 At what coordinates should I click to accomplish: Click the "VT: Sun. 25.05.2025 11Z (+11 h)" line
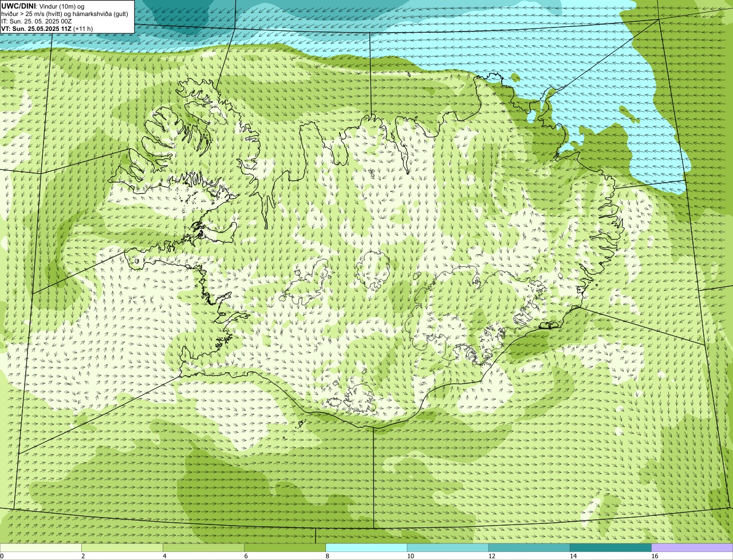point(47,29)
